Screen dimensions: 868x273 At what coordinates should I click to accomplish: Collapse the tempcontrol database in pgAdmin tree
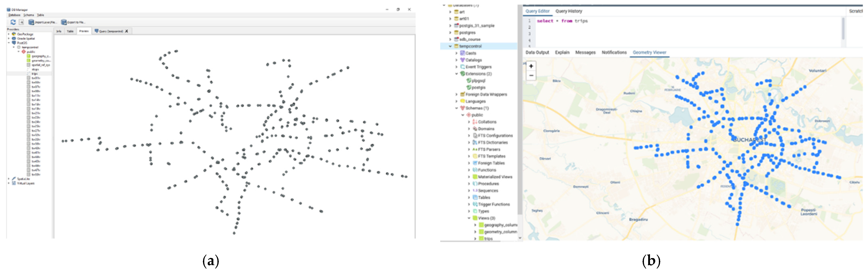[x=450, y=46]
